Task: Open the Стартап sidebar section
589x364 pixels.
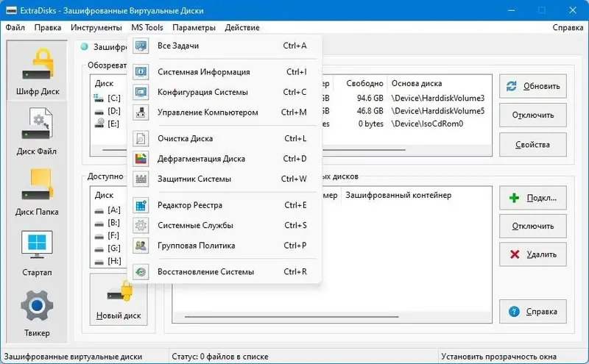Action: point(37,253)
